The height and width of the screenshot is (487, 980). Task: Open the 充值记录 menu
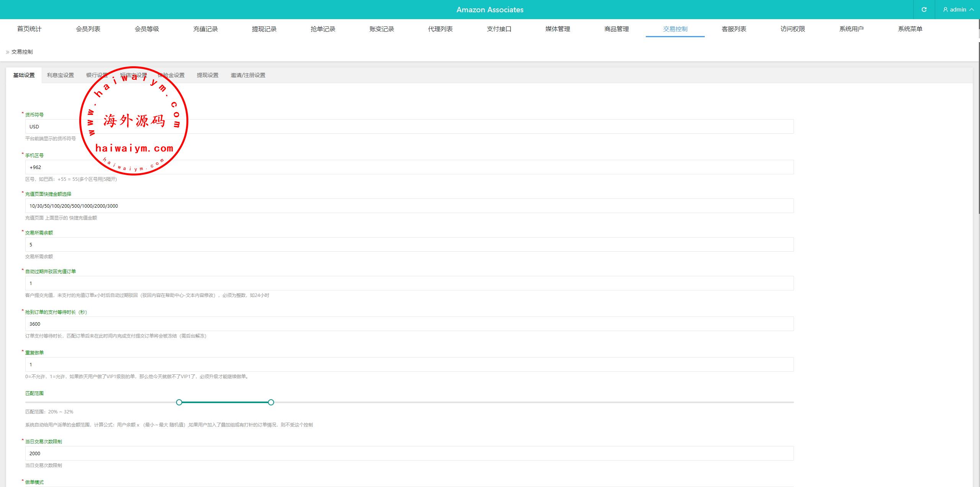[205, 29]
